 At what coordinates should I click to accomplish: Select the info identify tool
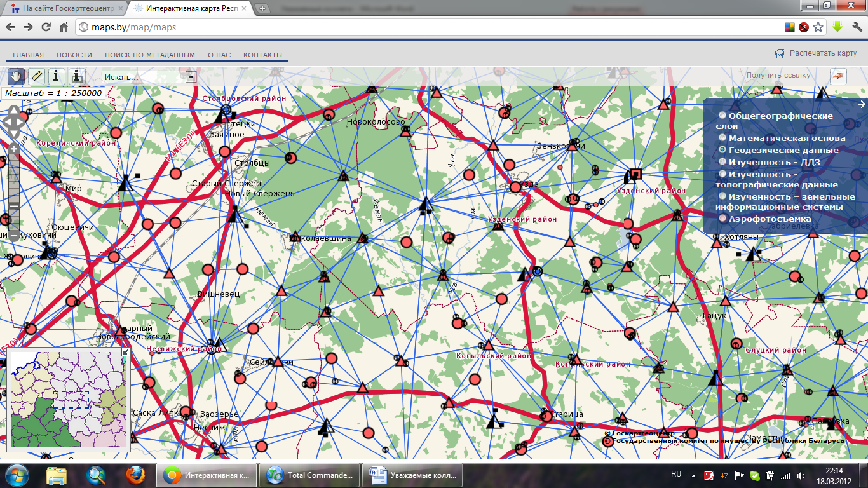coord(57,76)
